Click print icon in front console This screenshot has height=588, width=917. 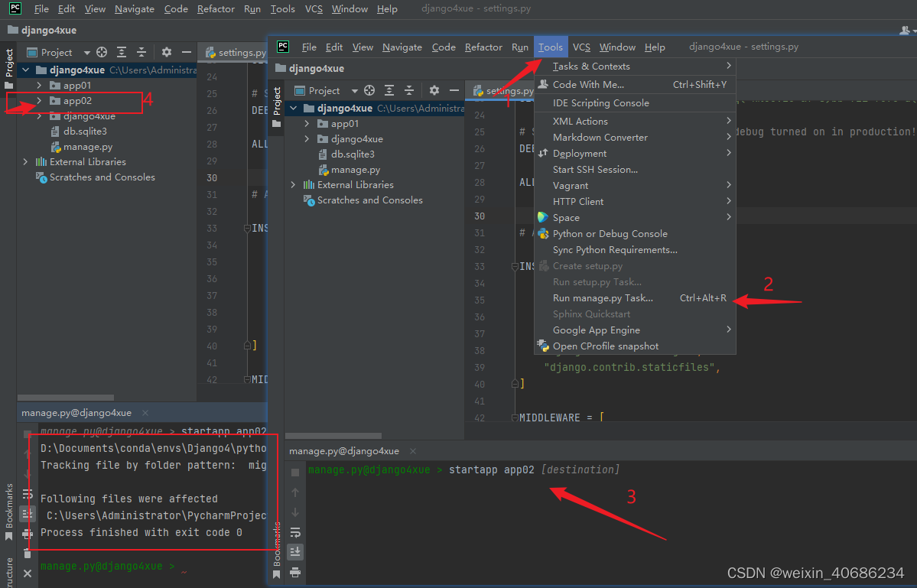295,572
